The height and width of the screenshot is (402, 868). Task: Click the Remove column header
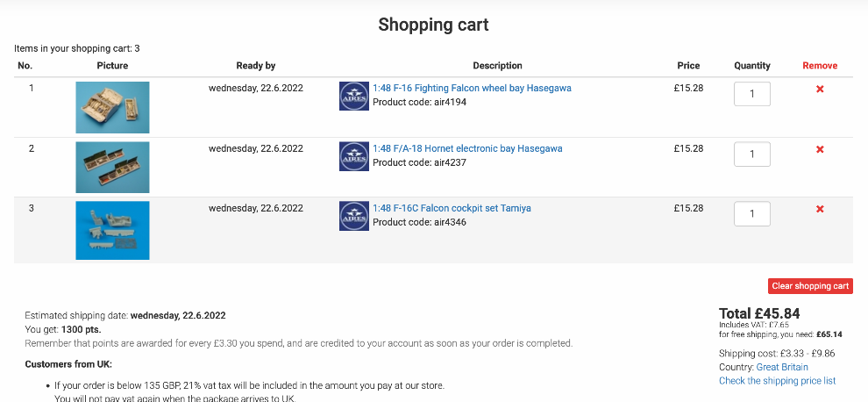(x=820, y=66)
